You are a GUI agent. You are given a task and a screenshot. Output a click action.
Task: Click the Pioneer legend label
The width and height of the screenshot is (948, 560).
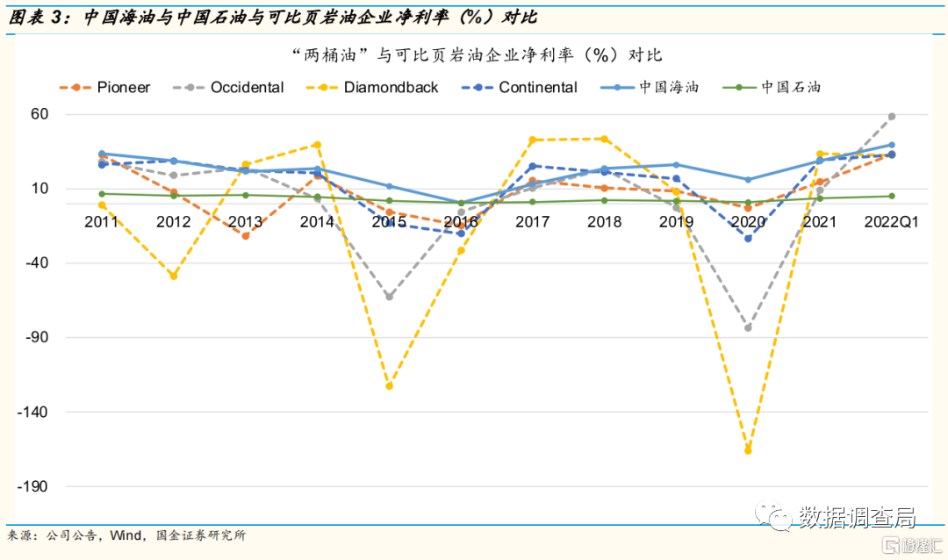(x=124, y=87)
